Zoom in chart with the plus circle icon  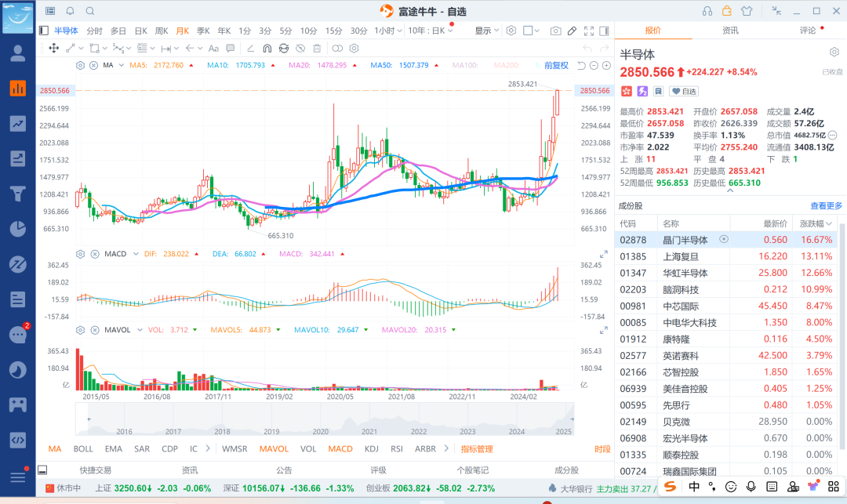pyautogui.click(x=606, y=65)
